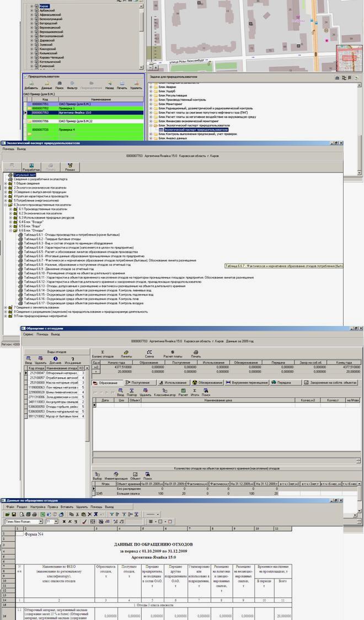
Task: Click the Добавить icon in Природопользователи panel
Action: [x=31, y=83]
